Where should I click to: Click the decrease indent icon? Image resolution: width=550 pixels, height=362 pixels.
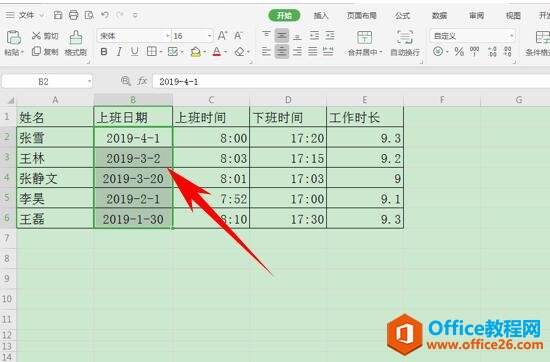(314, 35)
